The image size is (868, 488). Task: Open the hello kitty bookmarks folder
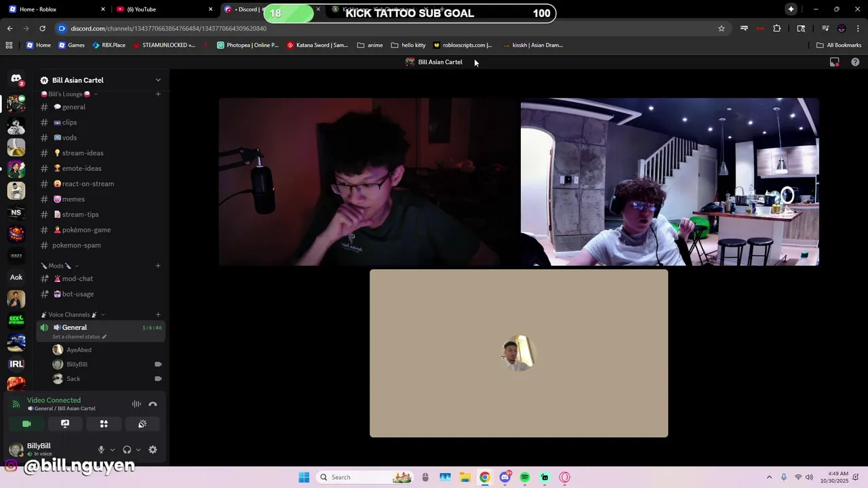click(408, 45)
